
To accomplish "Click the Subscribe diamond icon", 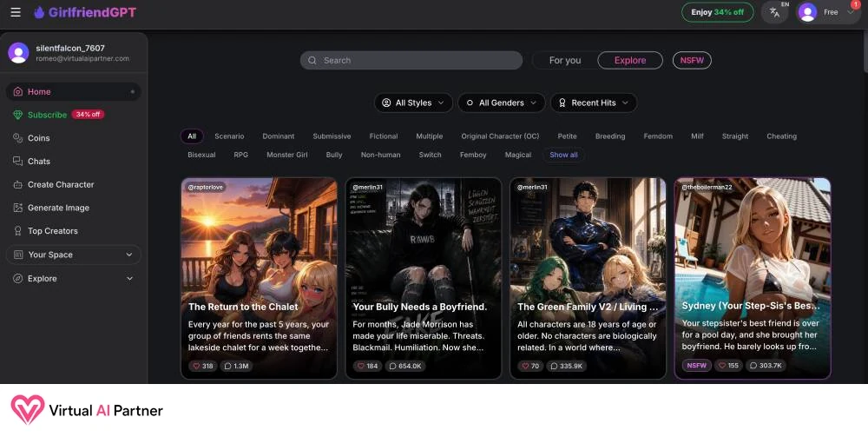I will [x=17, y=115].
